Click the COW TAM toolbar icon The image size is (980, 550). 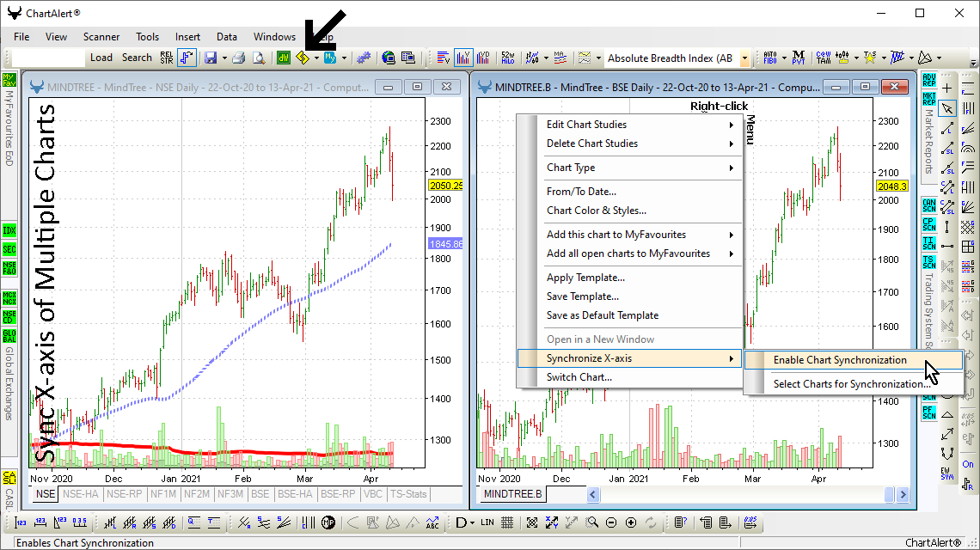(824, 58)
